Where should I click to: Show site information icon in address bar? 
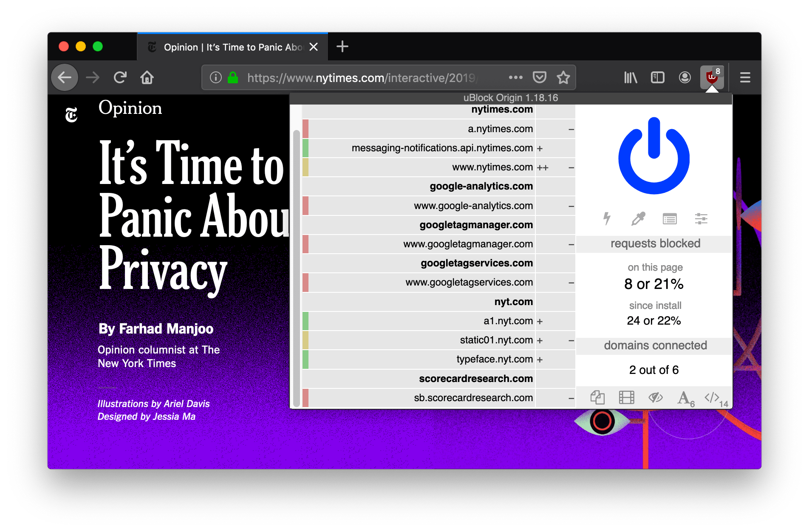pos(216,77)
